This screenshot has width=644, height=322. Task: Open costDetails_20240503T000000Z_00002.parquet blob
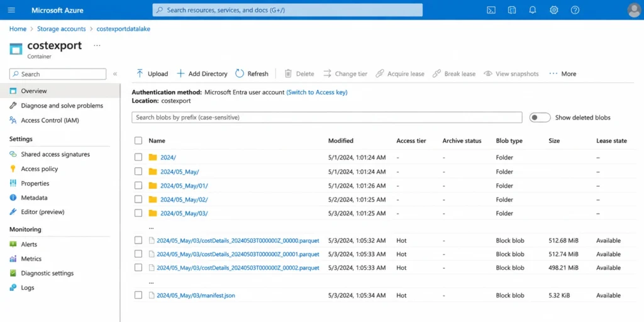click(x=238, y=267)
